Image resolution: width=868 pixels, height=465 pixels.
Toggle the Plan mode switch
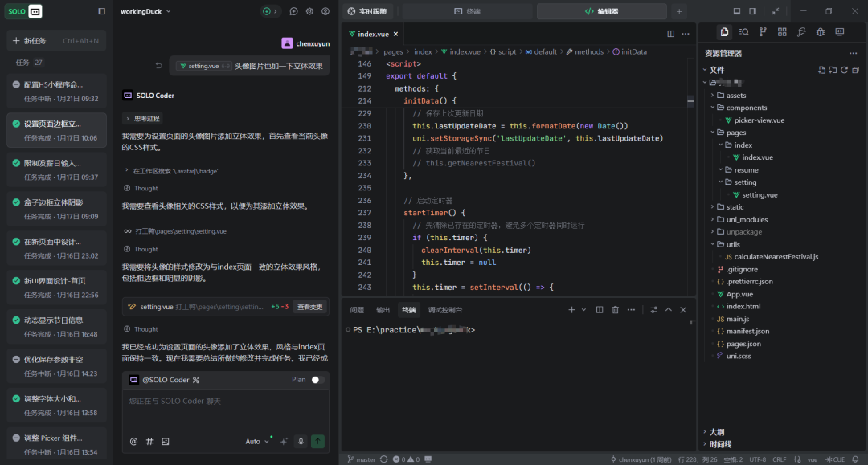point(317,380)
